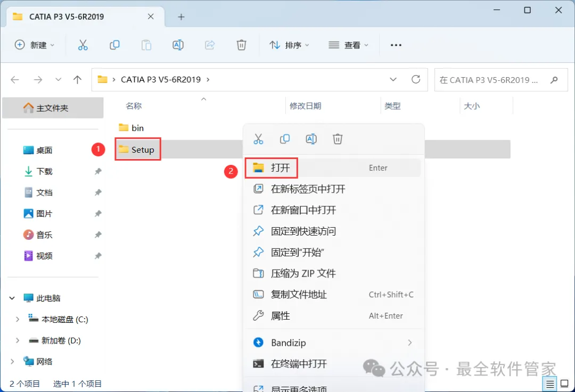Unpin 文档 from quick access
575x392 pixels.
click(x=98, y=193)
